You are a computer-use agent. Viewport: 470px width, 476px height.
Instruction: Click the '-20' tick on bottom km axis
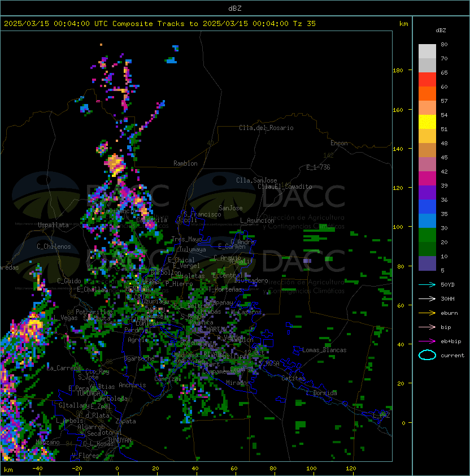click(77, 469)
